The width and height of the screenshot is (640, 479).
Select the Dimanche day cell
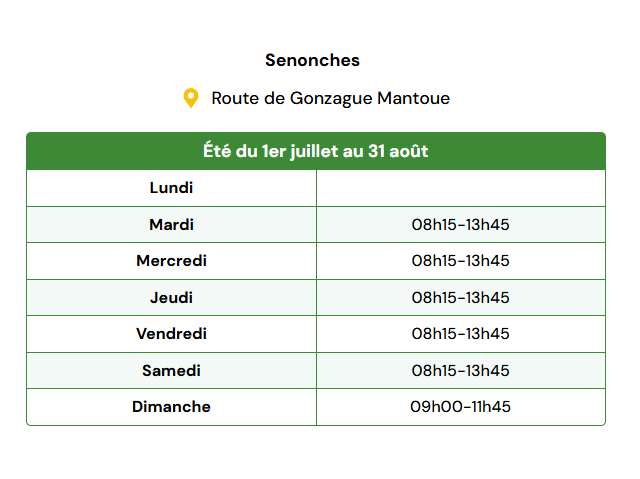pyautogui.click(x=171, y=407)
